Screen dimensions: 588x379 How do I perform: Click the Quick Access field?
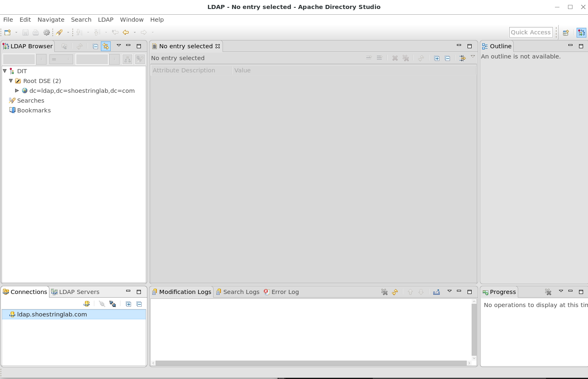pyautogui.click(x=531, y=32)
